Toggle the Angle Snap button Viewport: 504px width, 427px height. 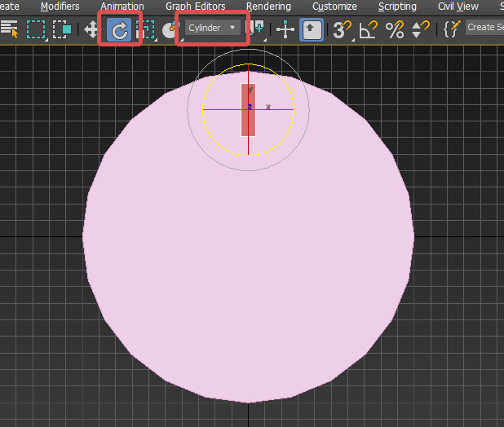click(369, 29)
